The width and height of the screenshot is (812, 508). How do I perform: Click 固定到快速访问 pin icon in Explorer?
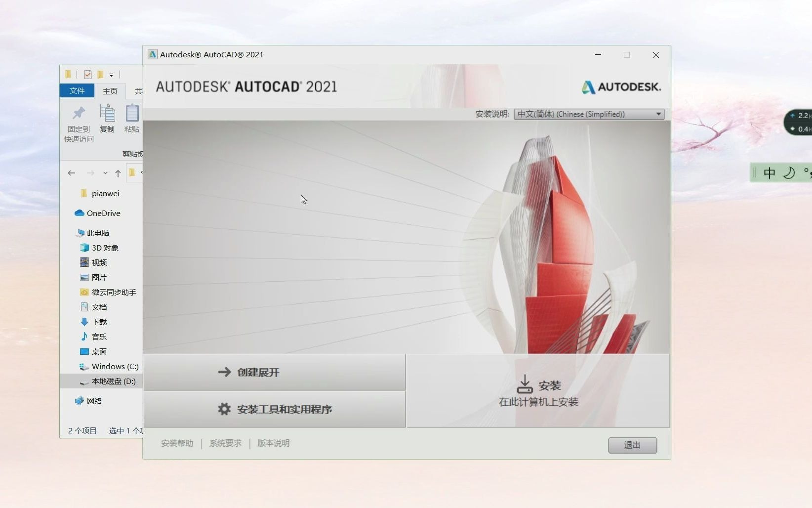click(79, 113)
